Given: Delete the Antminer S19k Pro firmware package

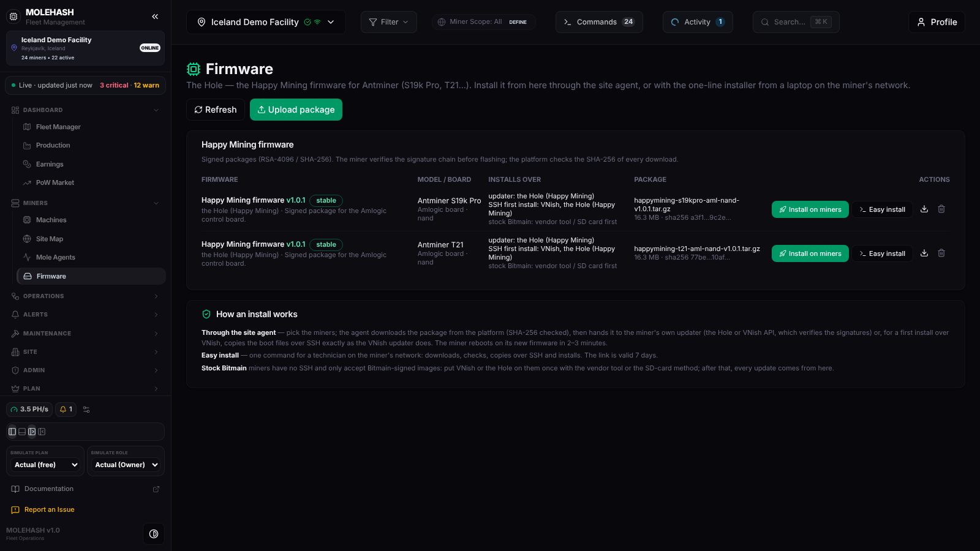Looking at the screenshot, I should [941, 209].
